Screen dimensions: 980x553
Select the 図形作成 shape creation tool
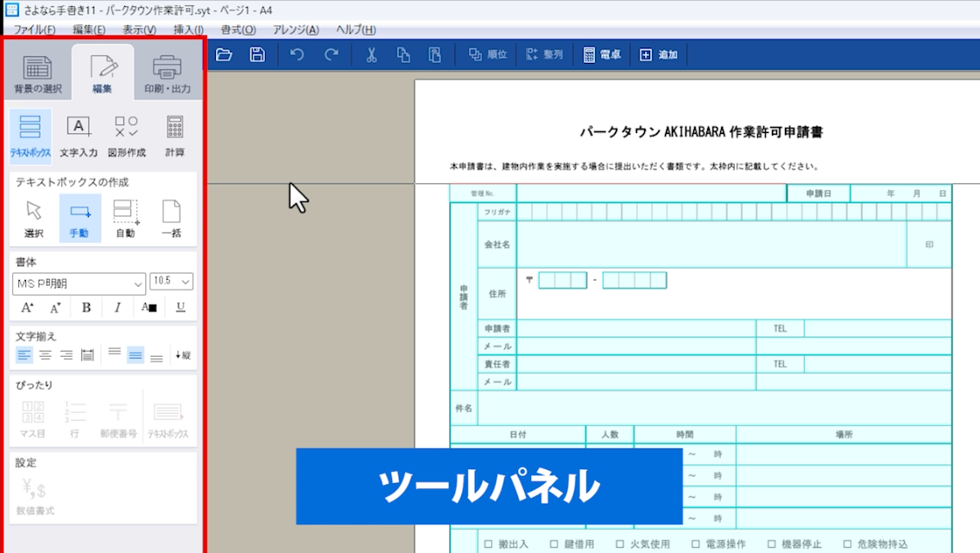click(x=126, y=137)
